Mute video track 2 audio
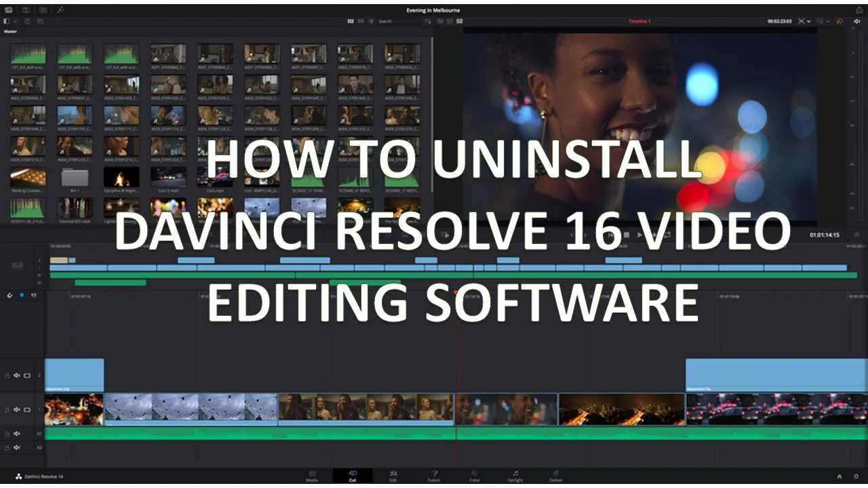Image resolution: width=868 pixels, height=488 pixels. (x=17, y=375)
